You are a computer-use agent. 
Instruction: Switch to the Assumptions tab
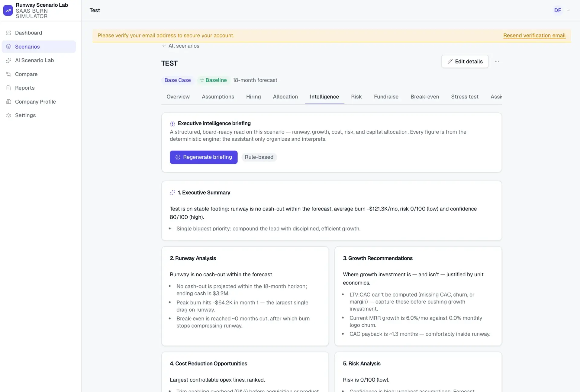click(218, 97)
